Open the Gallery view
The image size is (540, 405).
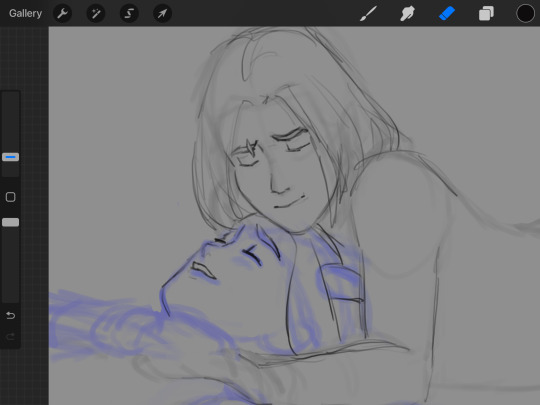coord(25,13)
